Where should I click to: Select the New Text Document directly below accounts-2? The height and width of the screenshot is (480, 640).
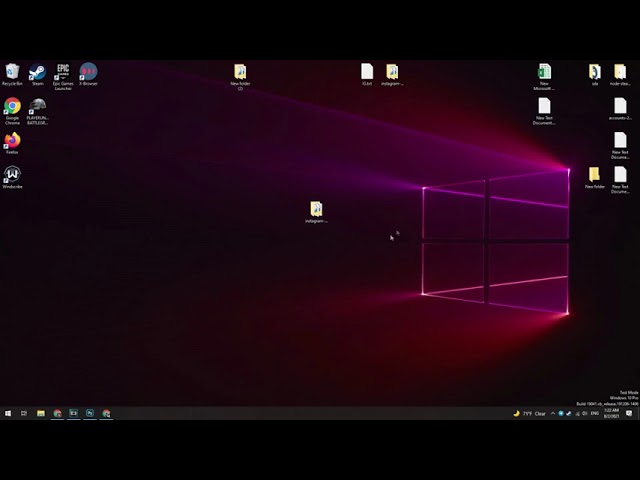point(620,145)
